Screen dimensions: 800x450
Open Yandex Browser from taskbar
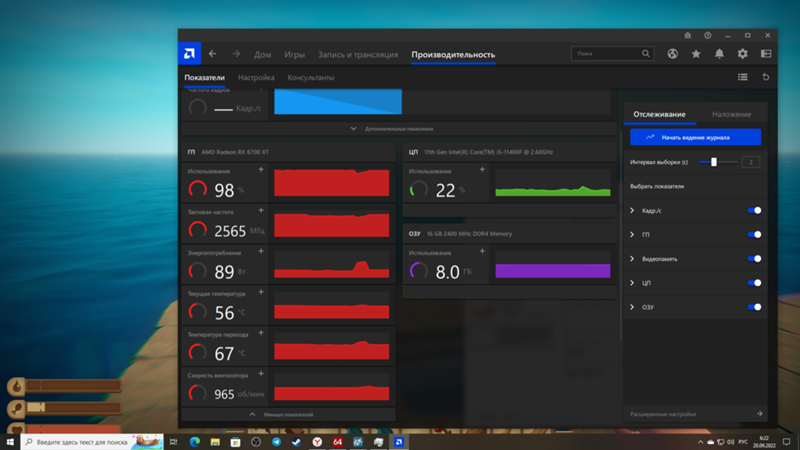pos(317,442)
